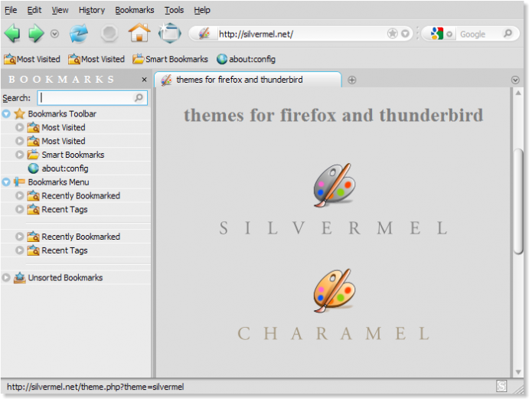Click the page scrollbar down arrow
The height and width of the screenshot is (402, 532).
point(518,372)
